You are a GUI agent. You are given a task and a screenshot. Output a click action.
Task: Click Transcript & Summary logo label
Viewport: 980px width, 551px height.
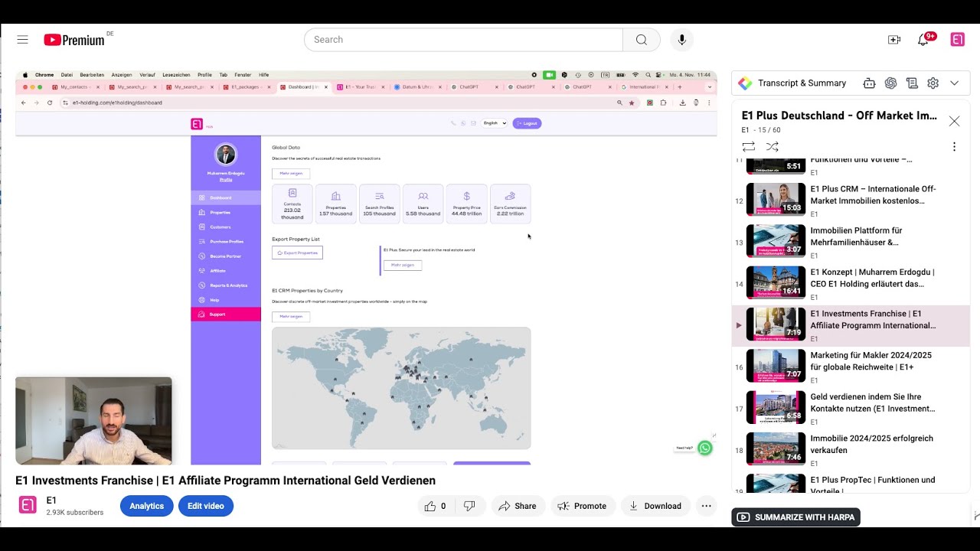click(792, 83)
